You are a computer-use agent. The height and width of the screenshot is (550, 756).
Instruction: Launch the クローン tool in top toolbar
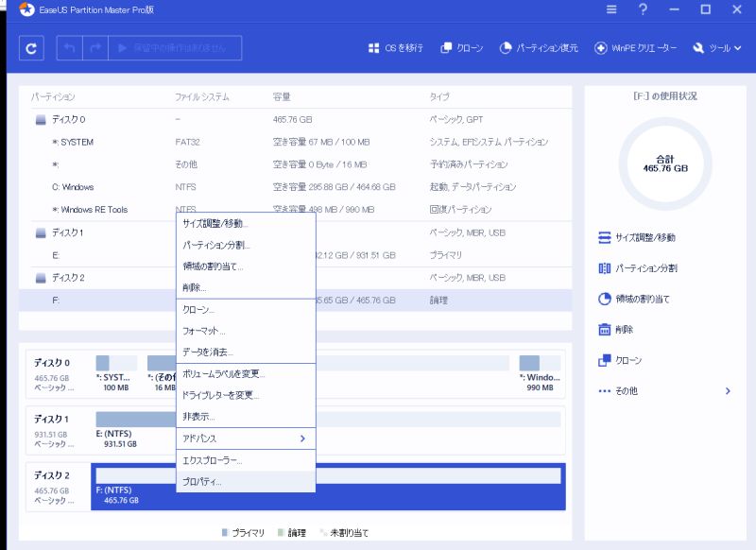(x=461, y=48)
